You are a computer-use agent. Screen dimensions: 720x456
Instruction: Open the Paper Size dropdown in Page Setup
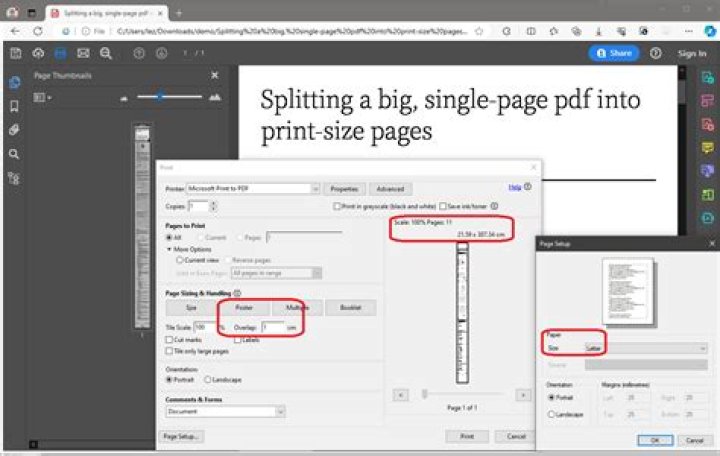coord(646,348)
